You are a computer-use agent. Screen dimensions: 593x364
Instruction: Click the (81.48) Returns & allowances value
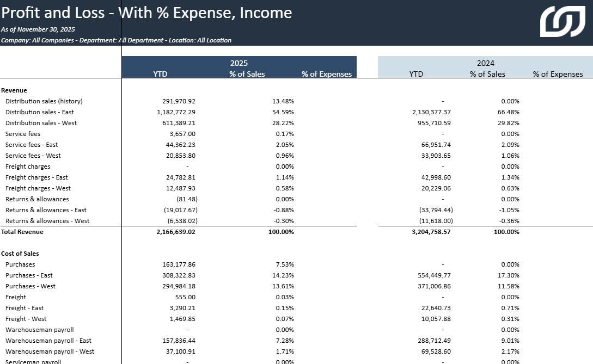point(187,199)
